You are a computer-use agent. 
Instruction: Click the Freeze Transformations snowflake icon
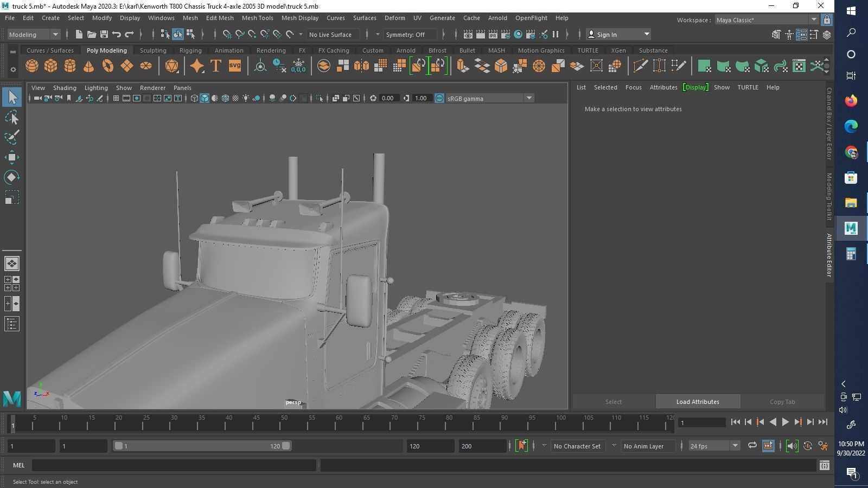298,66
